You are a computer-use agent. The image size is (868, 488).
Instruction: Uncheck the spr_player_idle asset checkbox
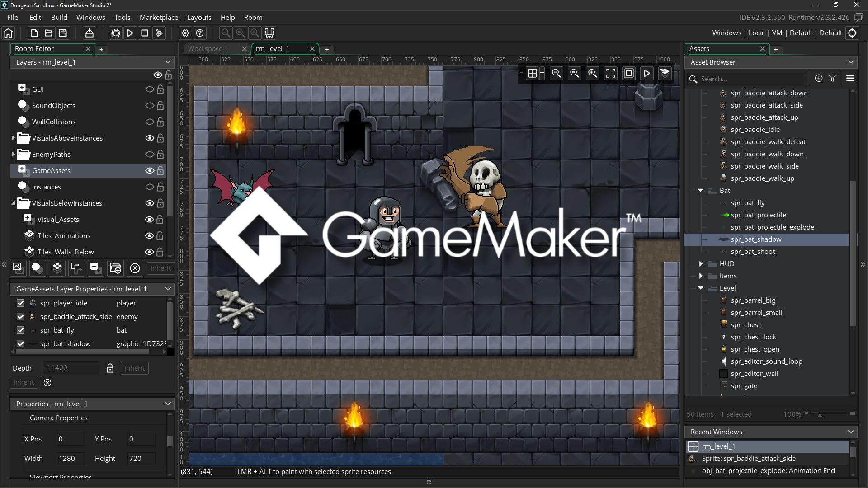(20, 303)
